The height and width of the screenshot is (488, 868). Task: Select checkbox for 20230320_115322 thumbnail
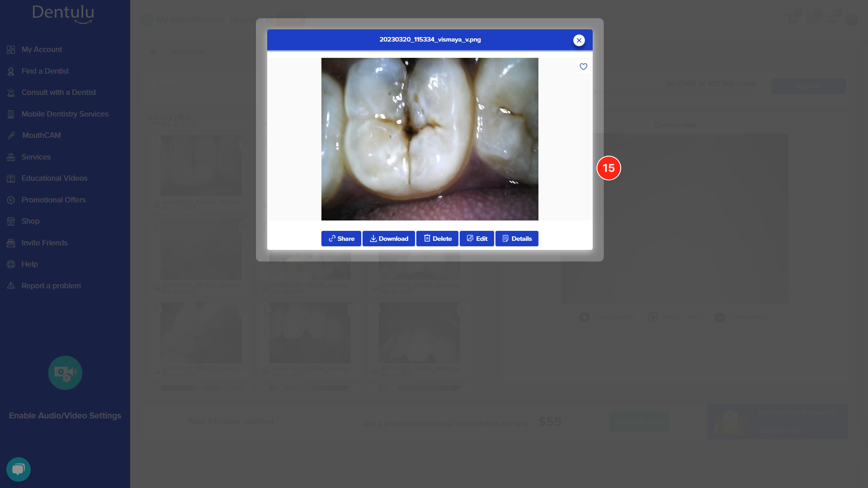click(x=158, y=226)
